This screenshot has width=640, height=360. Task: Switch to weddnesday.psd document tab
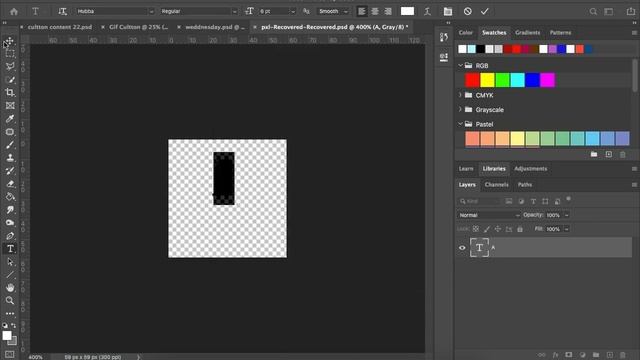pos(215,27)
